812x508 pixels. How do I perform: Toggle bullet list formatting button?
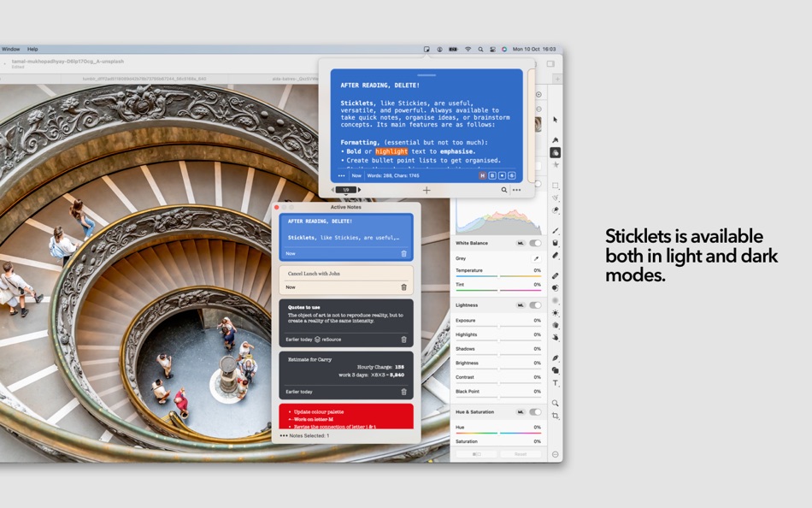502,175
